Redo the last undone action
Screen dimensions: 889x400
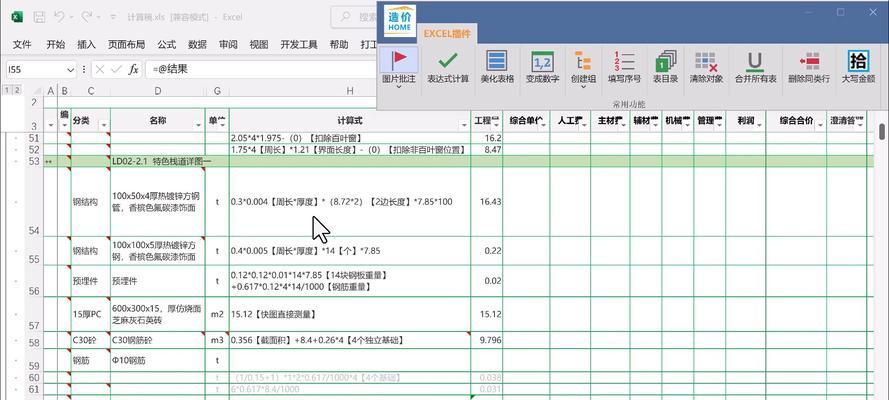point(86,17)
